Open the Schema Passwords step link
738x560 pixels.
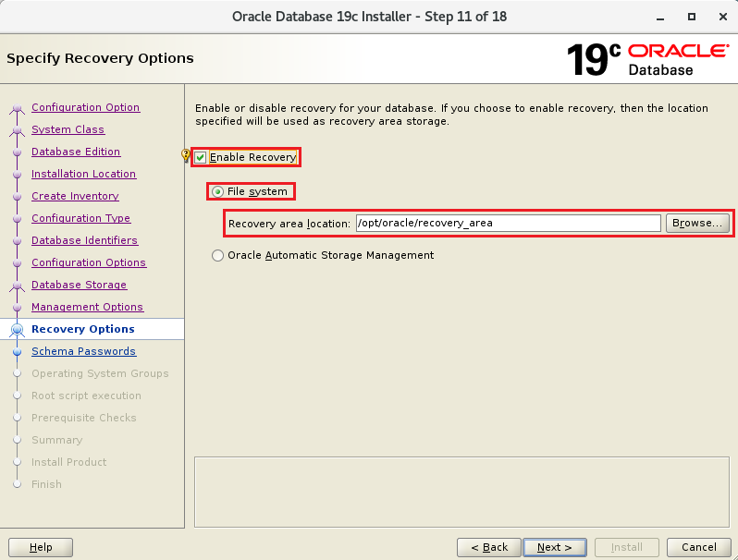coord(84,351)
